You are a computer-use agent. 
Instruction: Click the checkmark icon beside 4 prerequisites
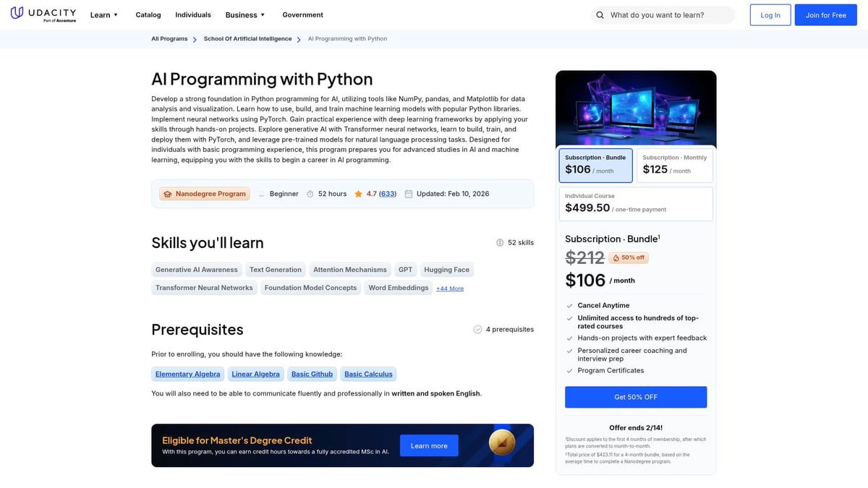[477, 330]
